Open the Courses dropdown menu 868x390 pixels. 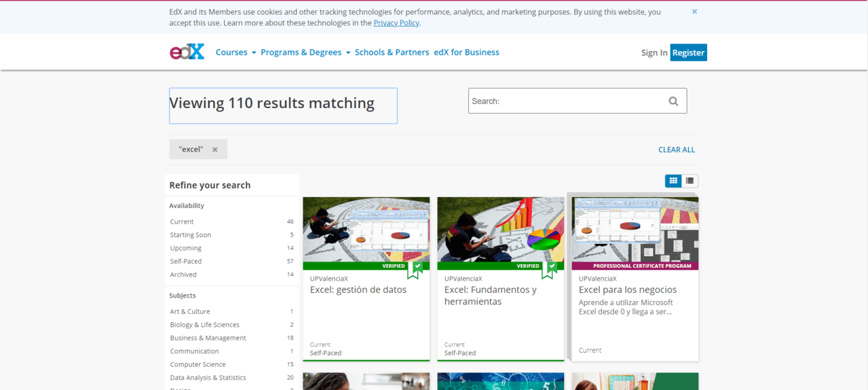(x=235, y=52)
